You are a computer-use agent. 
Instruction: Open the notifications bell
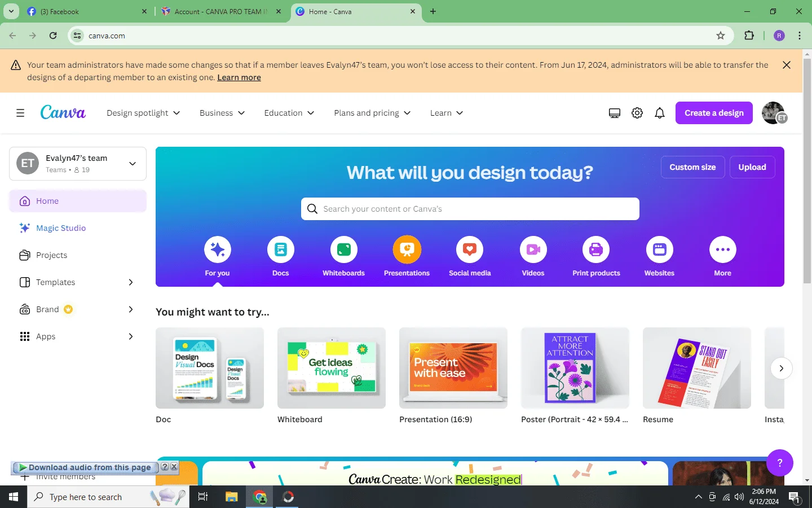pos(660,113)
